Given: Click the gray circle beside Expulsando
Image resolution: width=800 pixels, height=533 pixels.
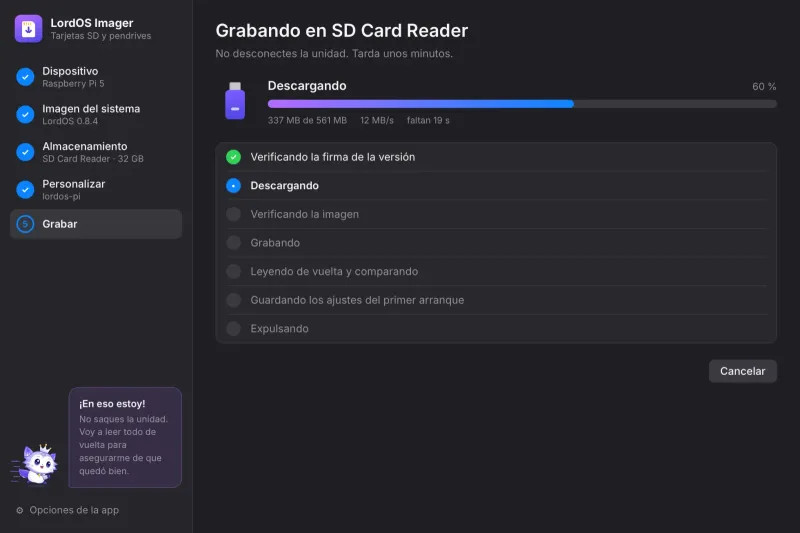Looking at the screenshot, I should [x=234, y=328].
